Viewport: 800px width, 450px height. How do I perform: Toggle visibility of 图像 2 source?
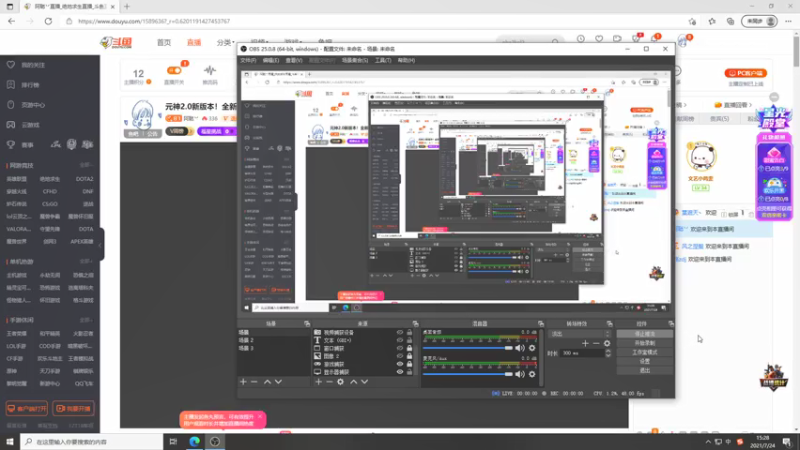pos(399,356)
